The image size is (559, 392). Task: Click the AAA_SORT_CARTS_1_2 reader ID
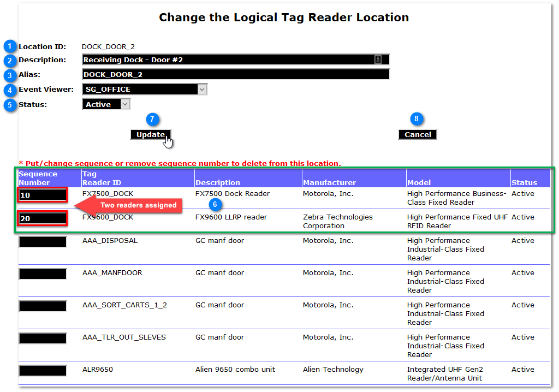click(x=124, y=305)
